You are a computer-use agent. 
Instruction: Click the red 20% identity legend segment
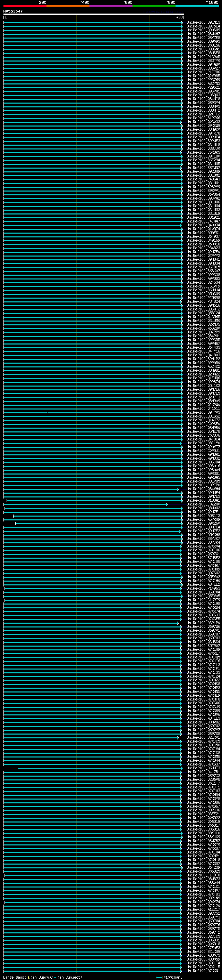click(x=25, y=6)
